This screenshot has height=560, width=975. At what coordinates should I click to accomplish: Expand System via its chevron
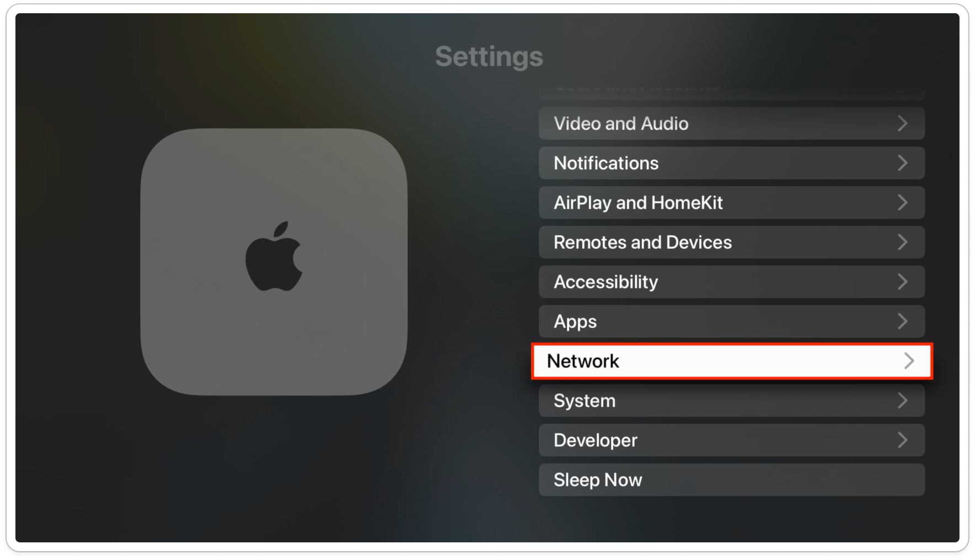tap(902, 401)
